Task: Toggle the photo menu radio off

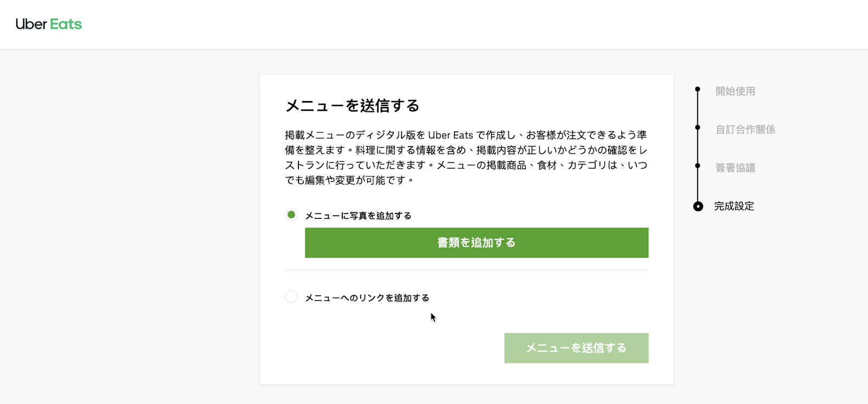Action: pyautogui.click(x=291, y=214)
